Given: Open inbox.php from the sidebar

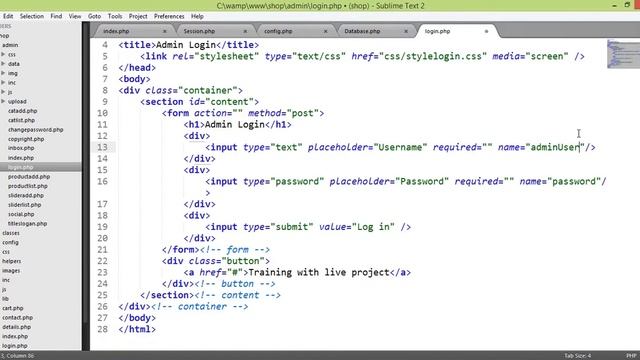Looking at the screenshot, I should click(x=21, y=148).
